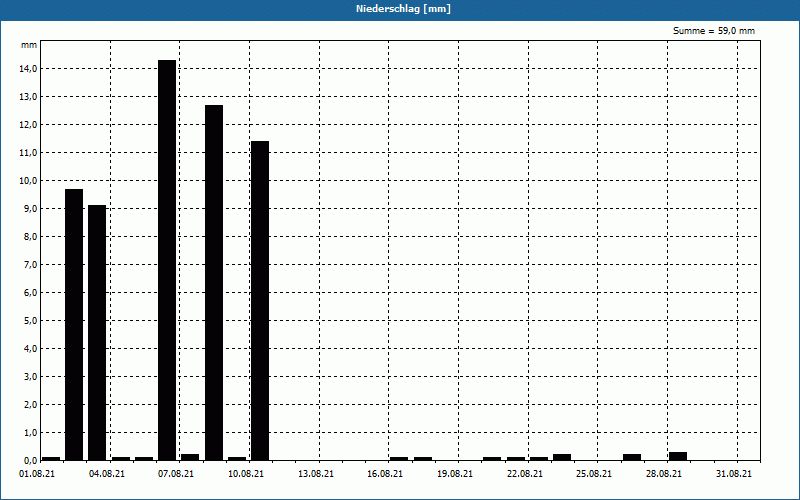Click the y-axis value 9,0
800x500 pixels.
pyautogui.click(x=30, y=209)
